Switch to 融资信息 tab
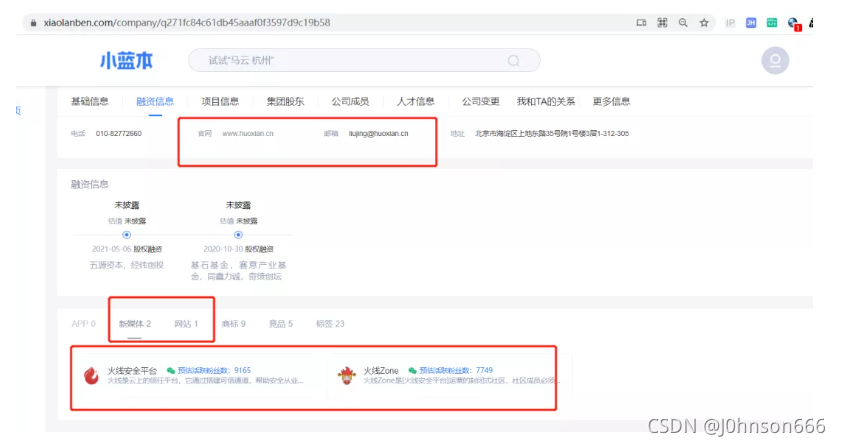Screen dimensions: 841x446 [x=155, y=101]
